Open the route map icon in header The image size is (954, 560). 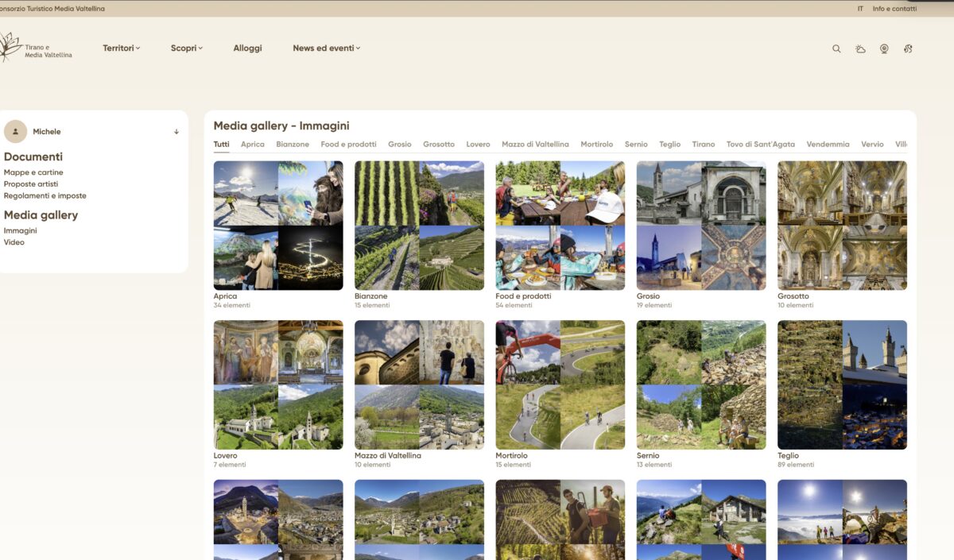pos(908,48)
